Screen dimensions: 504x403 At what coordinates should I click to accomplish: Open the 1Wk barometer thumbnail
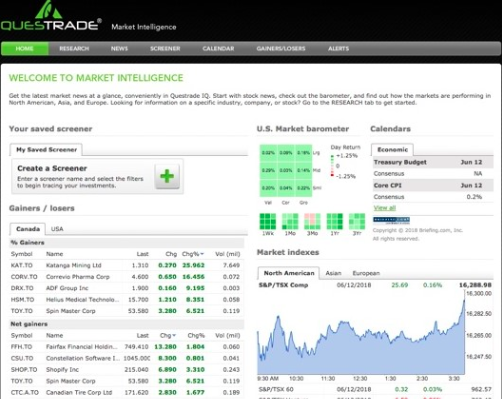click(268, 221)
